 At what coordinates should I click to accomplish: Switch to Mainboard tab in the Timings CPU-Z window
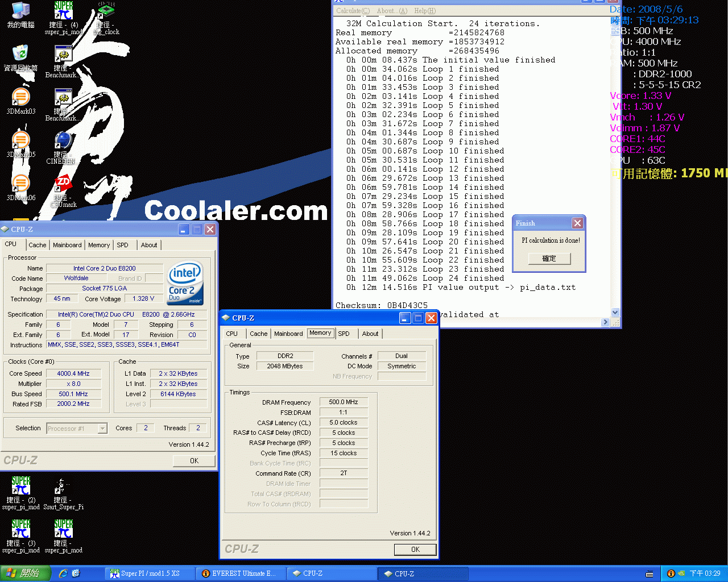click(x=289, y=334)
